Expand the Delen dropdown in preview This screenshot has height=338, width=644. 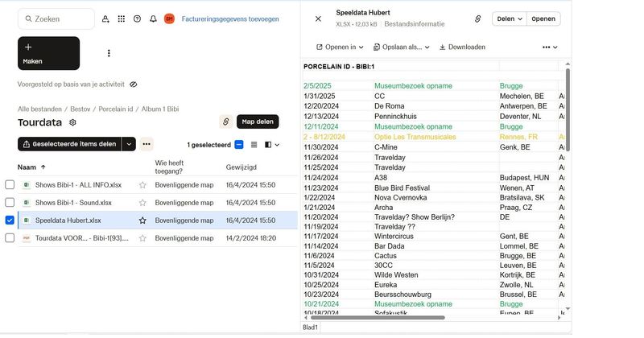(x=509, y=19)
